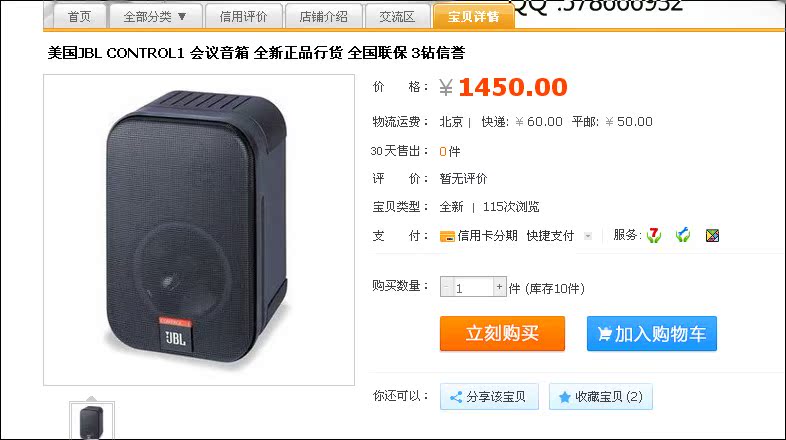Go to the 交流区 tab

[x=397, y=17]
